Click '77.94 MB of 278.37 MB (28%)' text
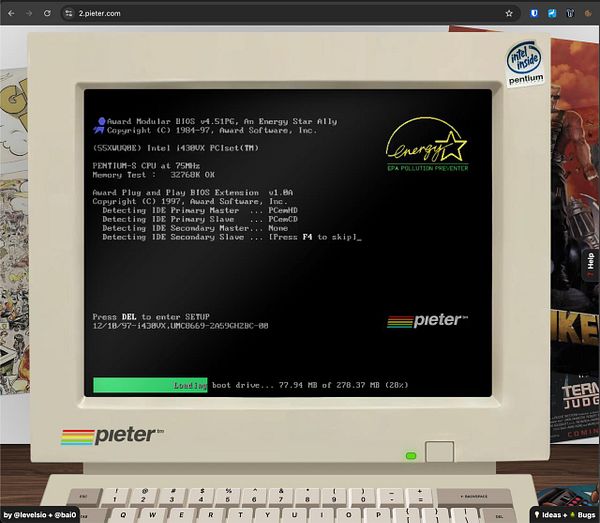Viewport: 600px width, 523px height. (343, 385)
